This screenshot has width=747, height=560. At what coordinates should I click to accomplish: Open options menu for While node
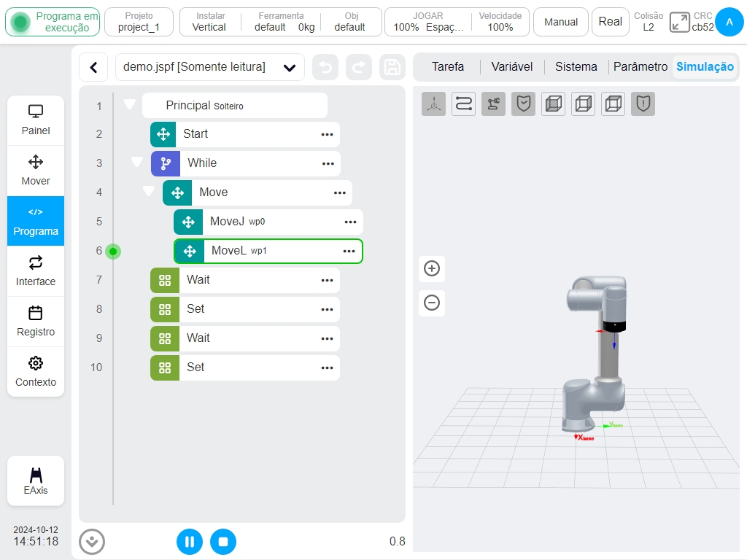[328, 164]
